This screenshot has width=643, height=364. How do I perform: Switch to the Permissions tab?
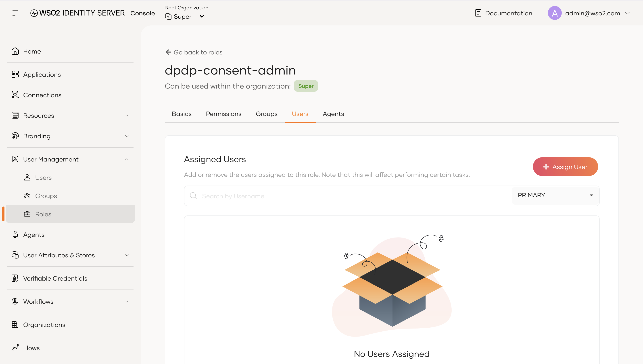224,114
